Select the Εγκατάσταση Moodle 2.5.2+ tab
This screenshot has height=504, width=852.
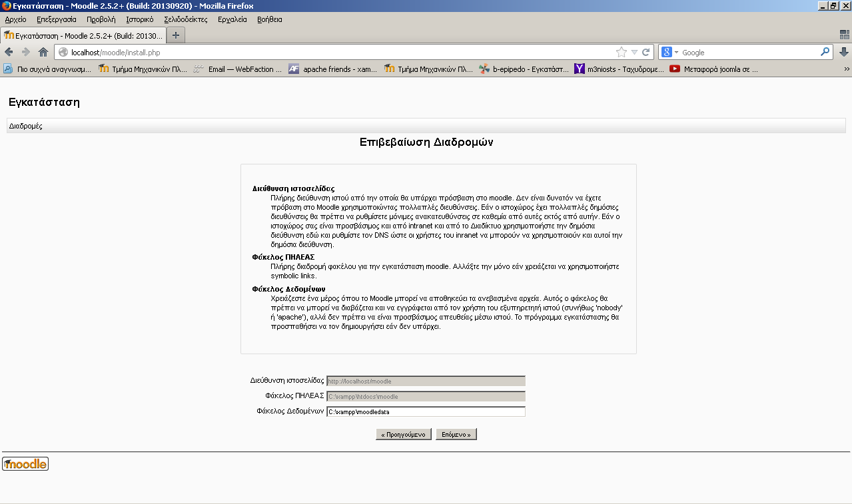pos(83,35)
